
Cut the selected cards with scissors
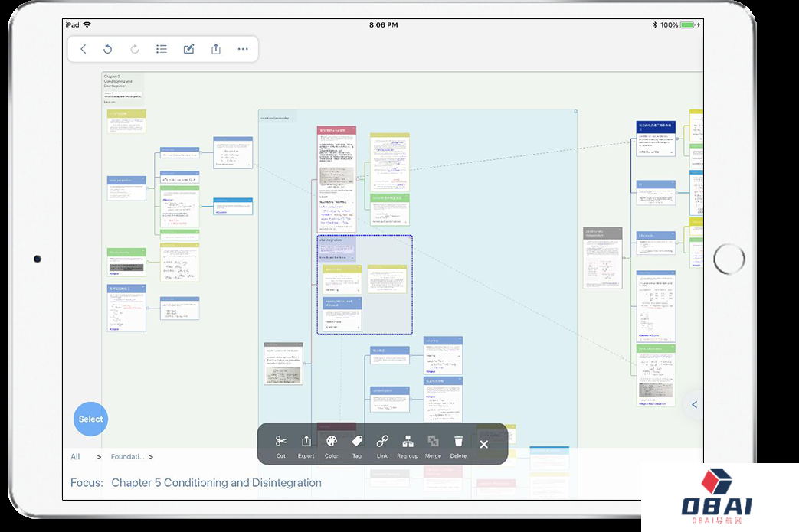pos(281,446)
